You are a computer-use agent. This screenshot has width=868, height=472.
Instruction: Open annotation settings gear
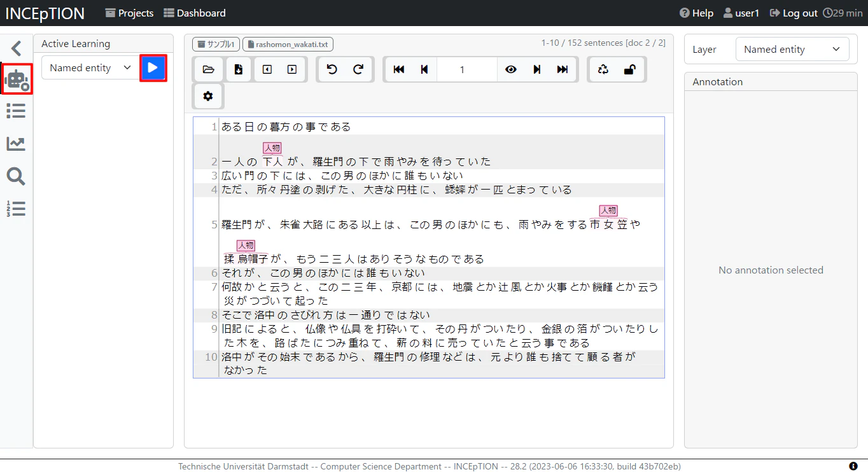[208, 97]
